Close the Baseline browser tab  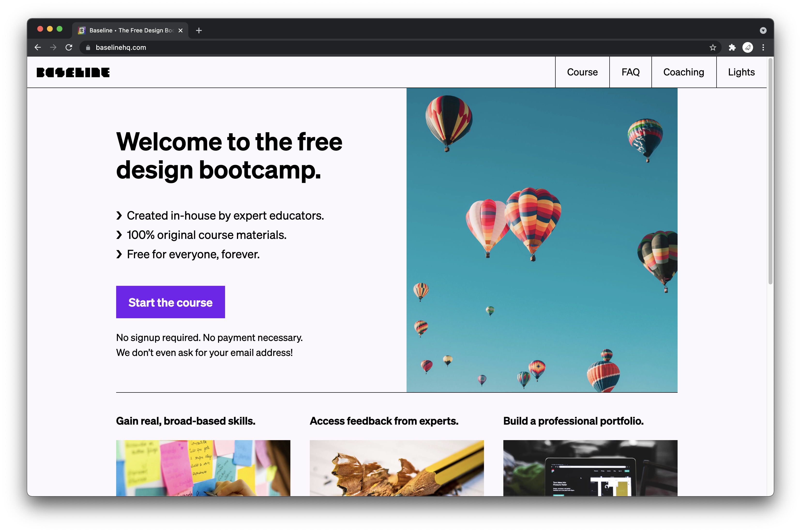pos(181,30)
